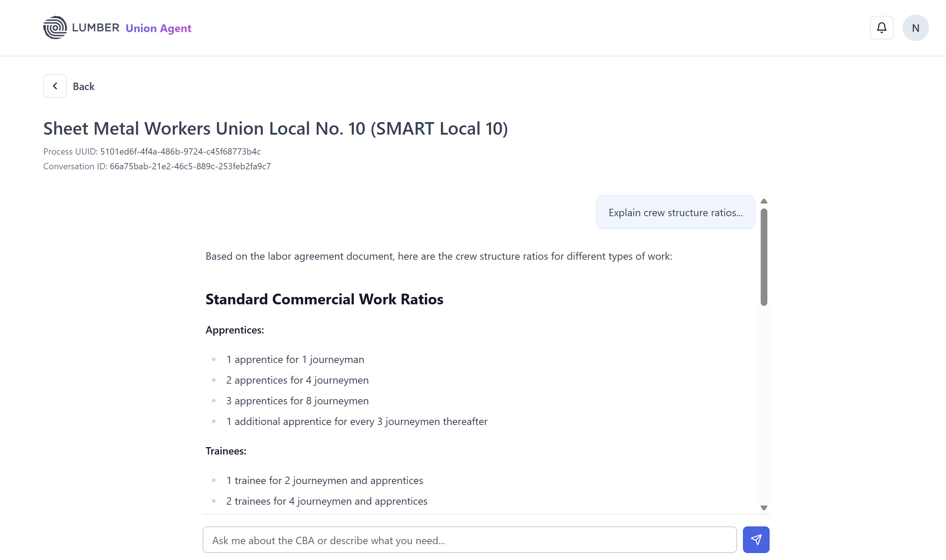Click the Sheet Metal Workers Union page title

[275, 128]
